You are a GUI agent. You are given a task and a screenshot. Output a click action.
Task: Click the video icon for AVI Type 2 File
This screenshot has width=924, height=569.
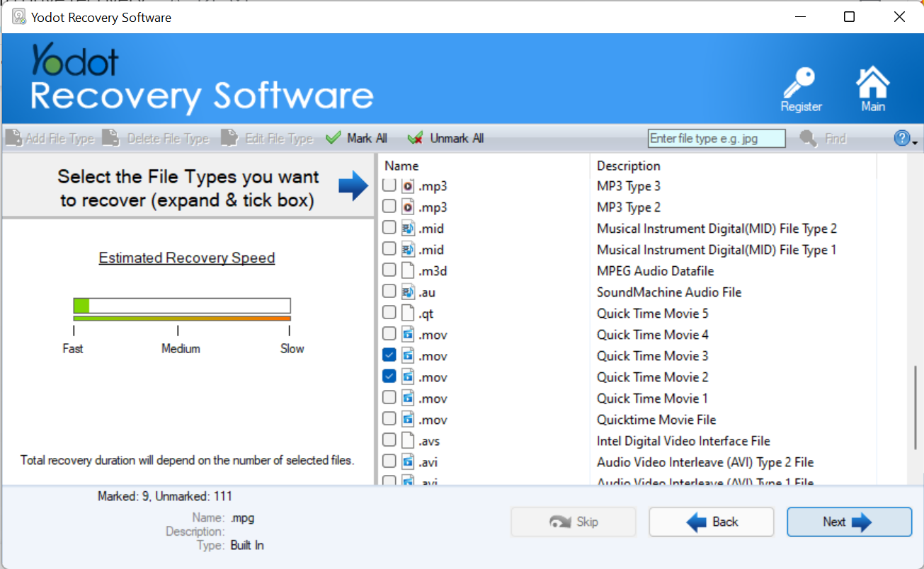click(407, 462)
